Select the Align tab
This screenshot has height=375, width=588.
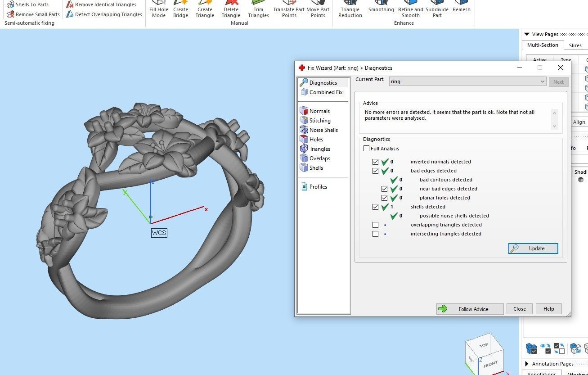(x=579, y=122)
